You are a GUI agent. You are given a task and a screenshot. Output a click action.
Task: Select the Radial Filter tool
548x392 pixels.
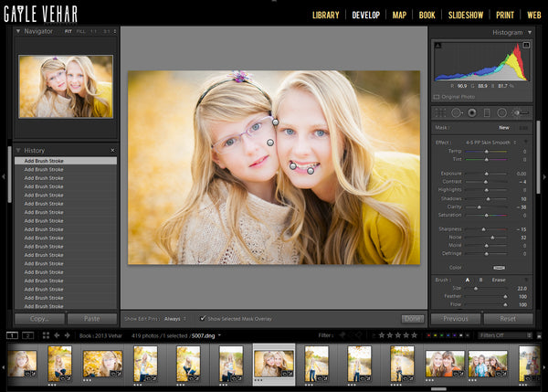(x=501, y=112)
